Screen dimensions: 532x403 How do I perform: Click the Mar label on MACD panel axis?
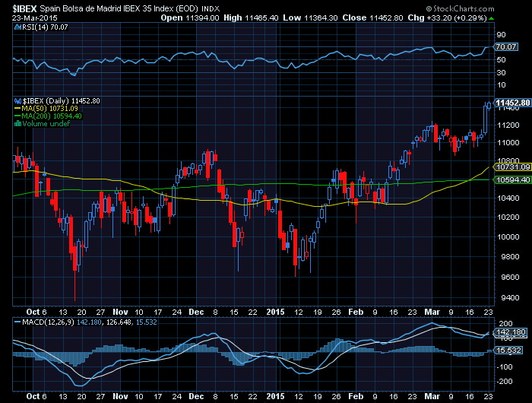(432, 397)
